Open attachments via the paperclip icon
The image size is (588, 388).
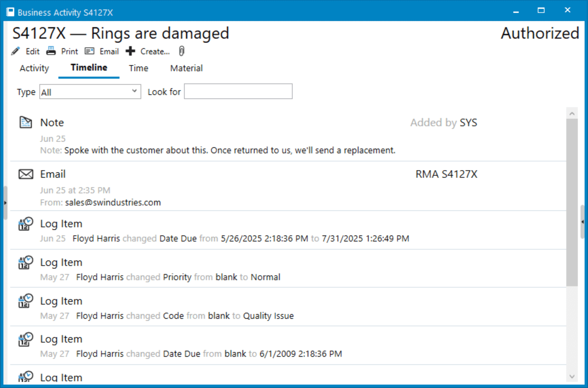pos(182,51)
